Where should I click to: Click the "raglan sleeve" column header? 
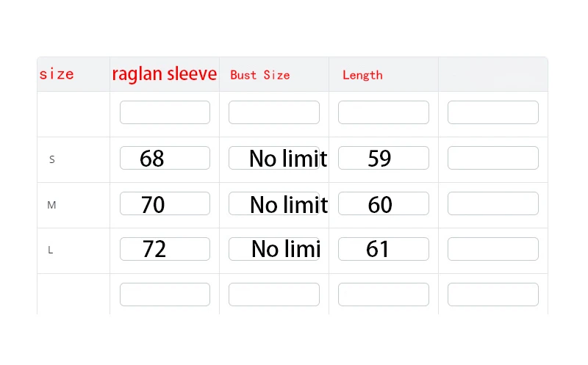tap(165, 74)
